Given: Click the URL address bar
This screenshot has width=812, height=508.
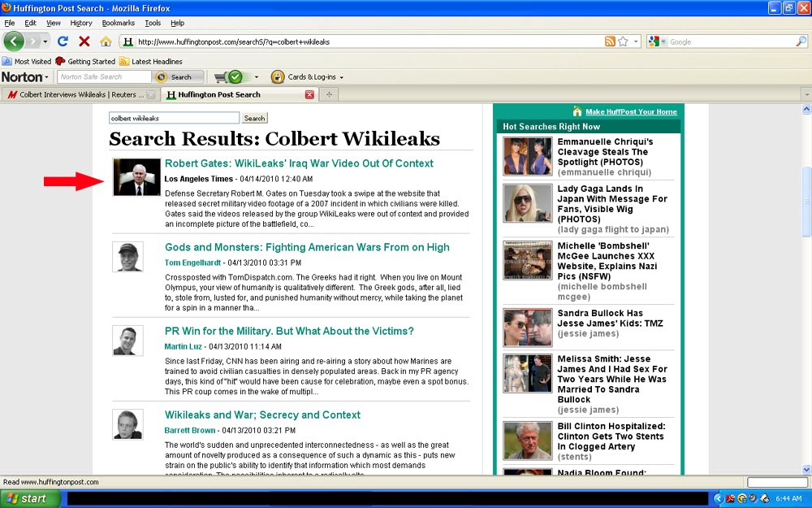Looking at the screenshot, I should (x=362, y=42).
